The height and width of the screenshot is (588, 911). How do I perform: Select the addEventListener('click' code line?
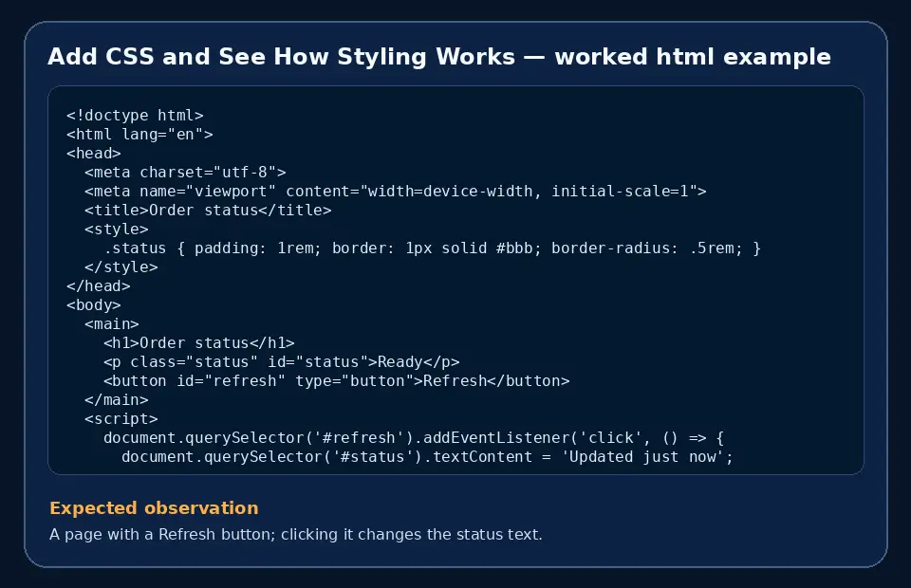[x=414, y=438]
